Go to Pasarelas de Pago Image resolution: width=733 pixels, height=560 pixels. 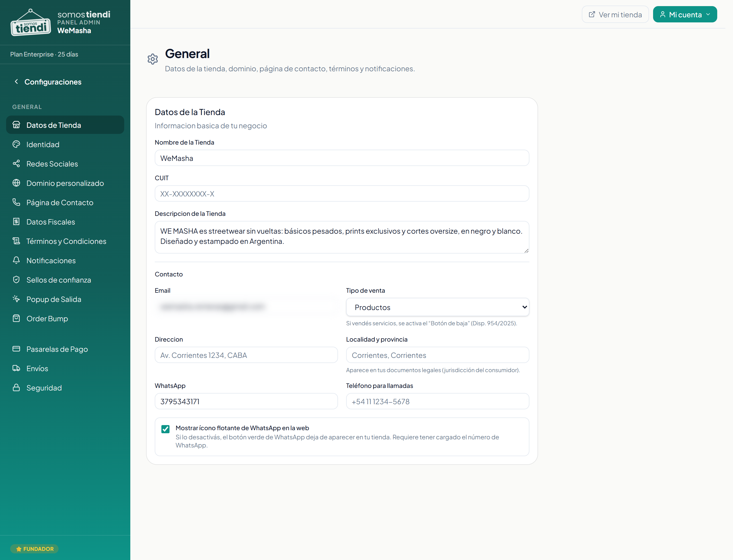pyautogui.click(x=65, y=349)
